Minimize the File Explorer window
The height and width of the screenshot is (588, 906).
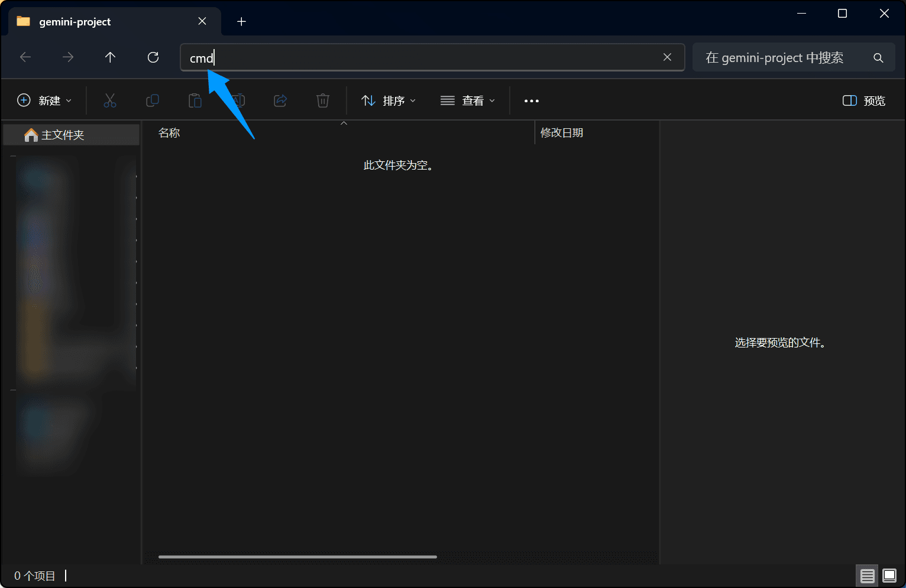tap(802, 14)
